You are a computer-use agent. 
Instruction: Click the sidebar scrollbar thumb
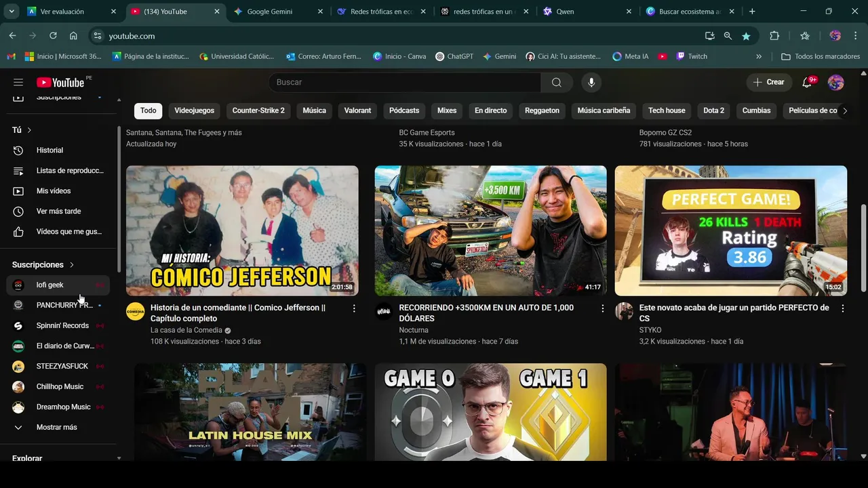(x=119, y=200)
